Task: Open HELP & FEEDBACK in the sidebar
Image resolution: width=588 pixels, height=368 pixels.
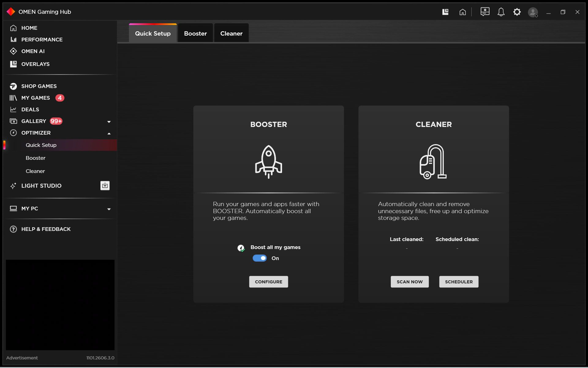Action: click(46, 229)
